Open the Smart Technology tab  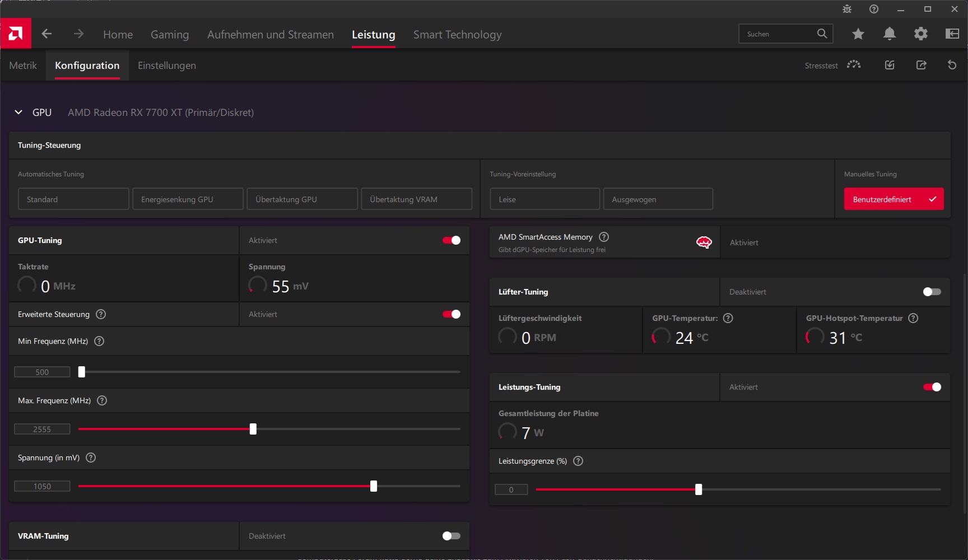click(458, 34)
